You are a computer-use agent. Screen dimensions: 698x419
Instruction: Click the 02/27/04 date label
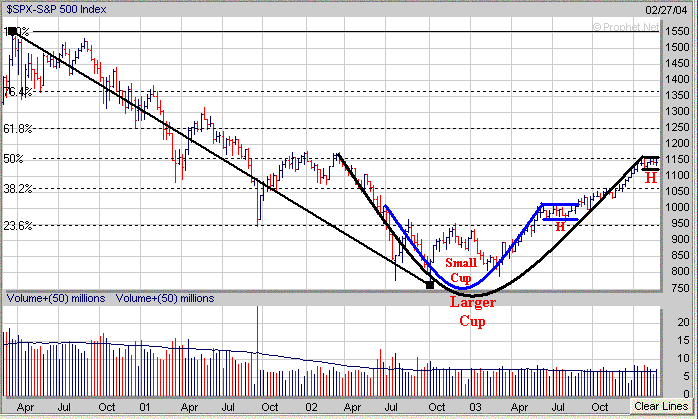pos(666,10)
